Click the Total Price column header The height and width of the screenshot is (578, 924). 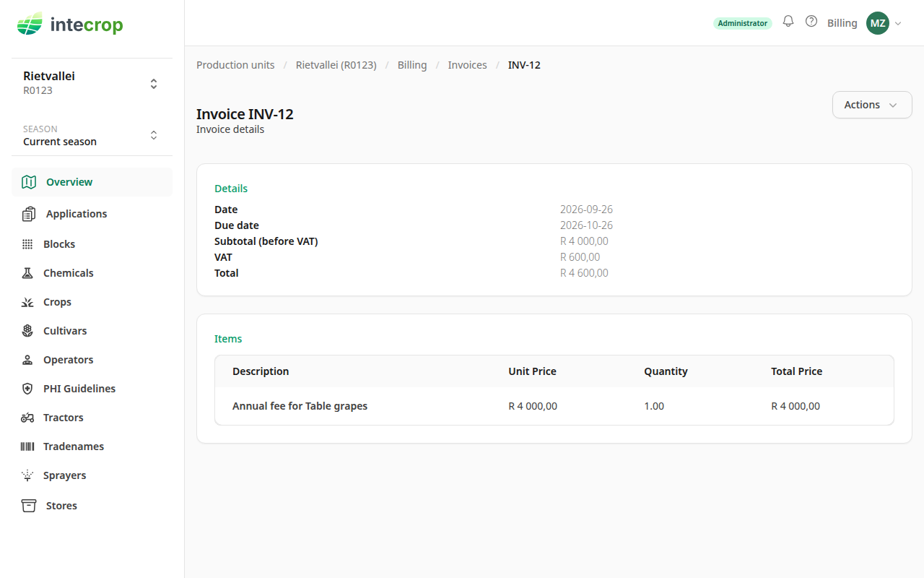coord(797,371)
